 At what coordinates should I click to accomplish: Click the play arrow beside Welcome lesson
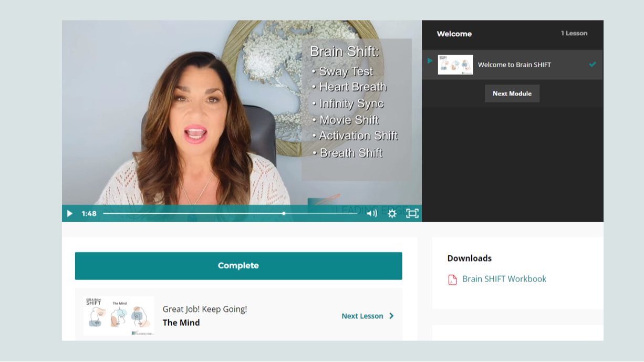430,61
